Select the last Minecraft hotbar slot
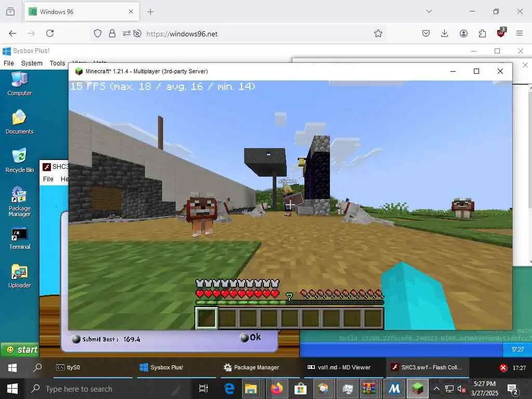 (373, 318)
